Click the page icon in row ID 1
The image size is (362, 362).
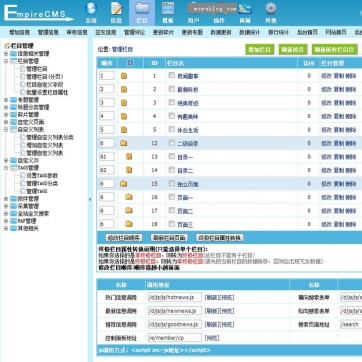pos(124,76)
